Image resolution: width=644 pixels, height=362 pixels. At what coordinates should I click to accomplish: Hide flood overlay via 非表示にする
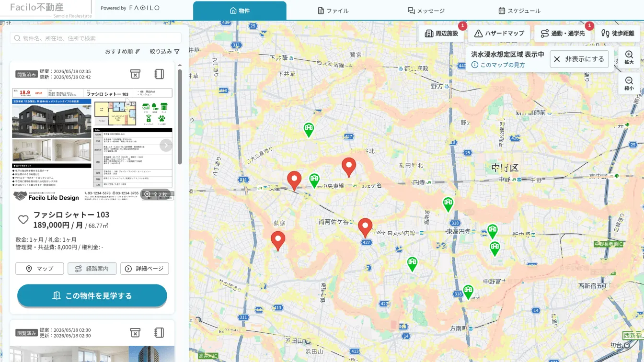579,59
